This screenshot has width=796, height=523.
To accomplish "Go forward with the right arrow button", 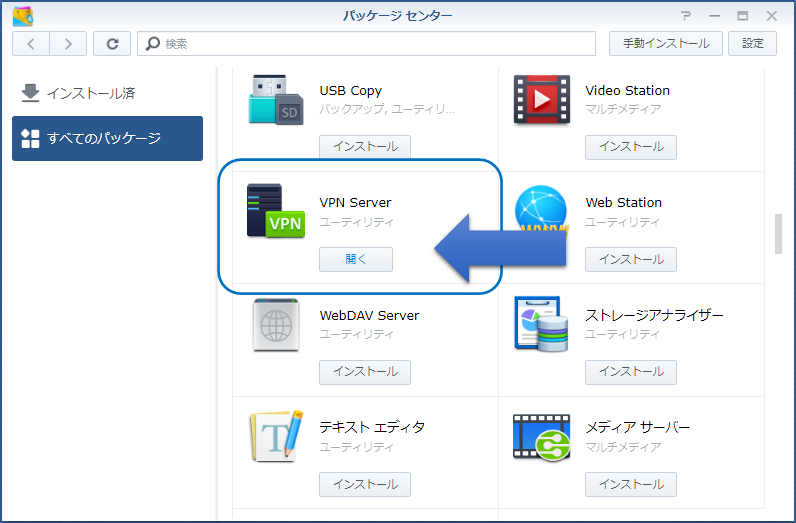I will tap(68, 44).
